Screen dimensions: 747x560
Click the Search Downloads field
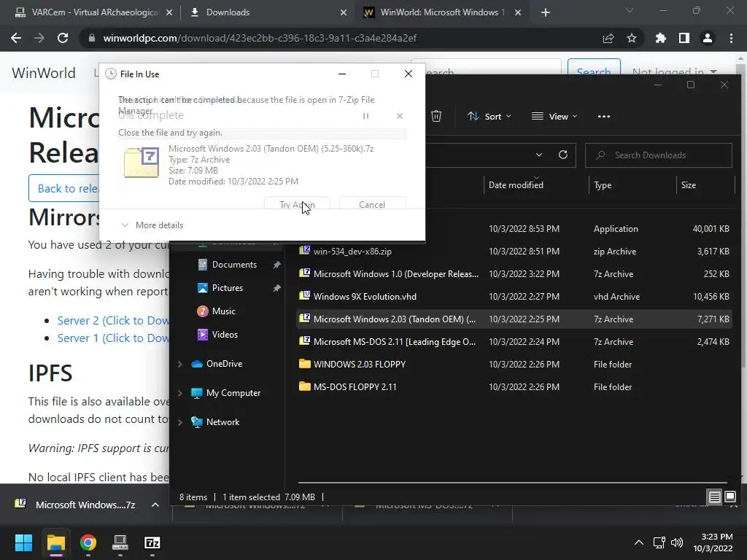pyautogui.click(x=659, y=155)
